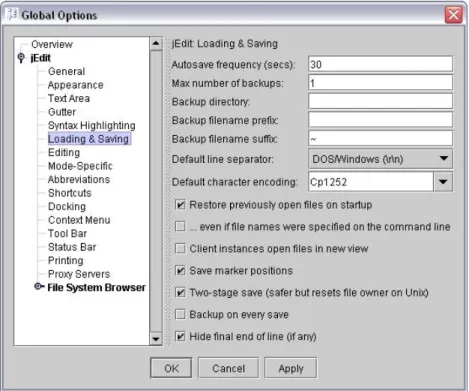The width and height of the screenshot is (469, 391).
Task: Select Context Menu options
Action: coord(79,220)
